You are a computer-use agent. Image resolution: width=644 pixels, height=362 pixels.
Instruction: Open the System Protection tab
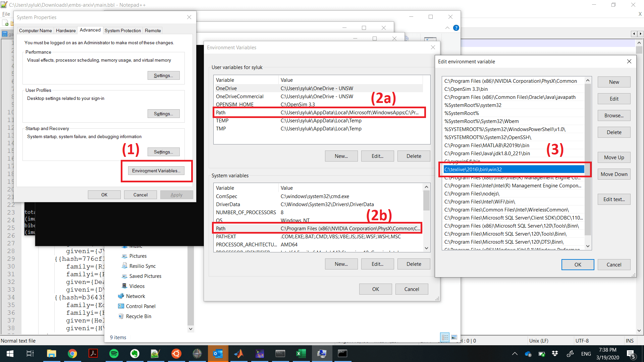point(122,31)
